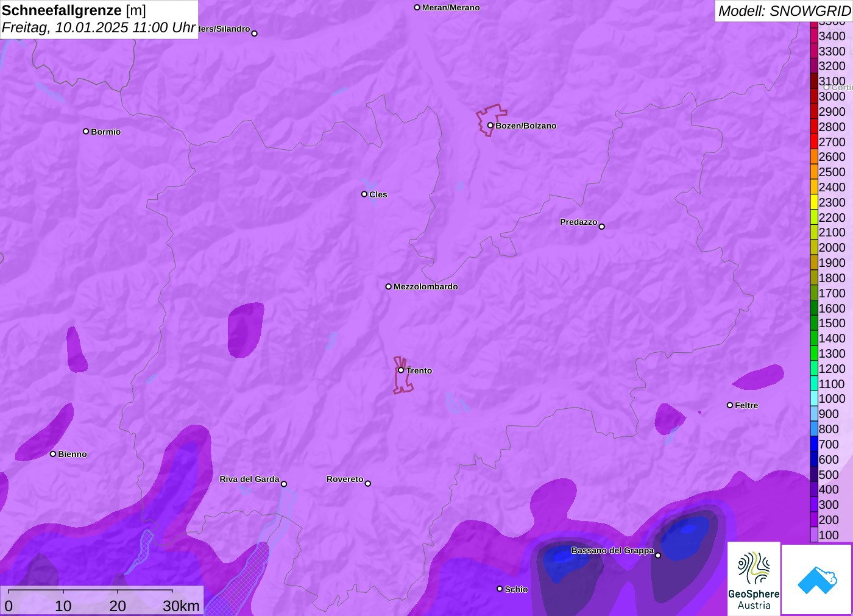
Task: Click the Riva del Garda label
Action: click(x=249, y=479)
